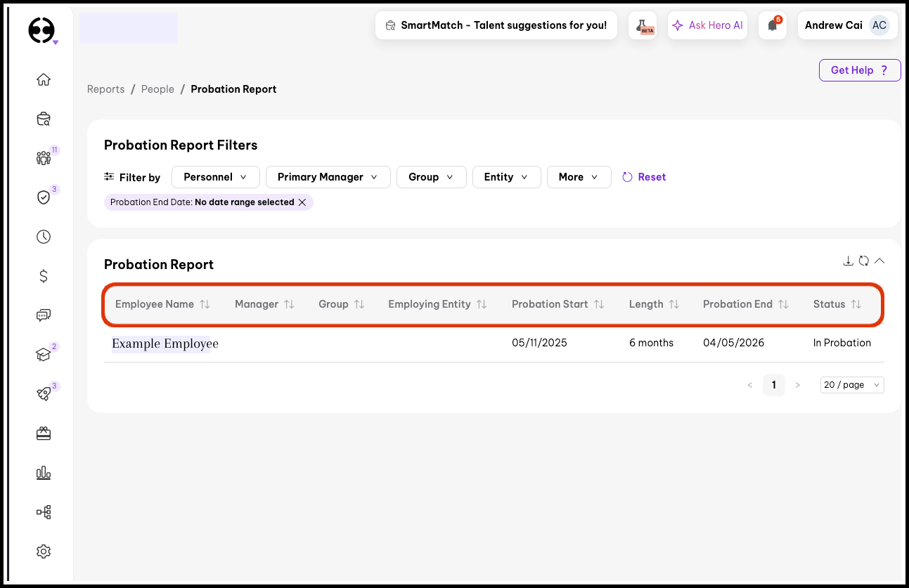Download the Probation Report
Image resolution: width=909 pixels, height=588 pixels.
[848, 261]
